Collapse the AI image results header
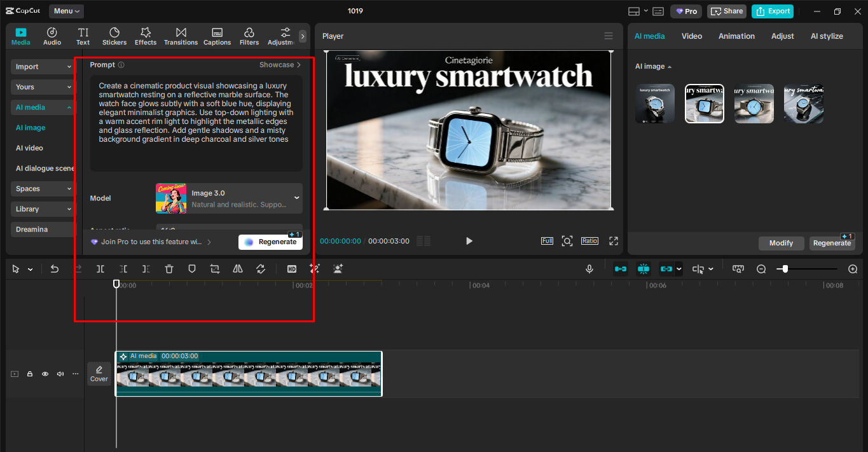This screenshot has width=868, height=452. pos(653,67)
